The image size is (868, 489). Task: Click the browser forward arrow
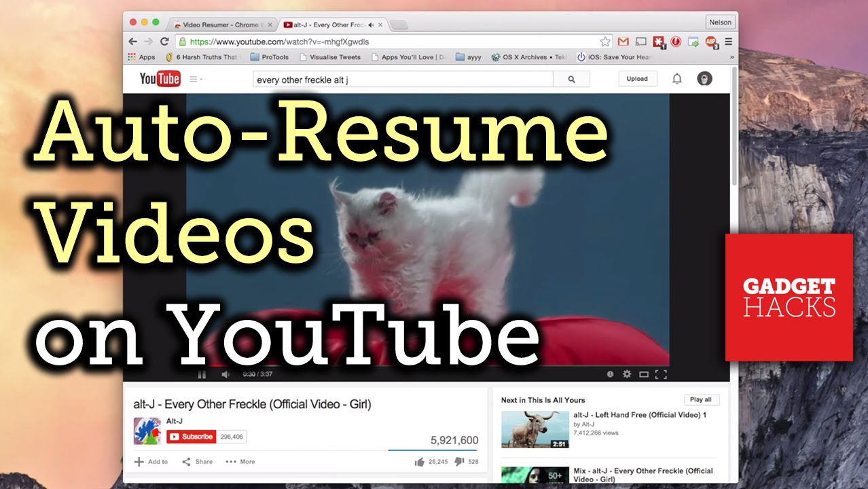pos(149,41)
